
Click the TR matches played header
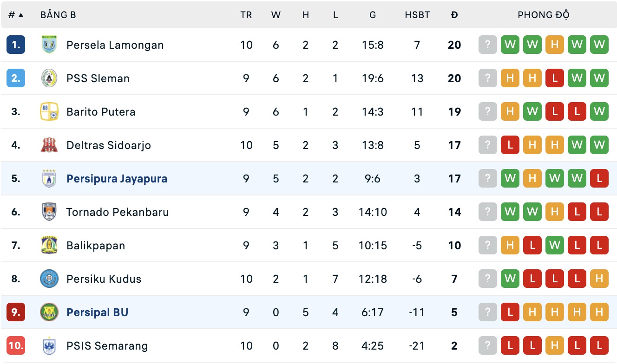246,15
